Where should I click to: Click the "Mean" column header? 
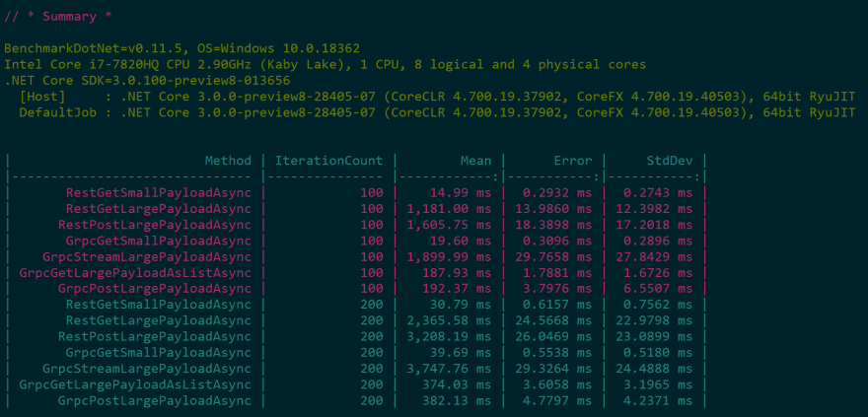click(x=476, y=161)
